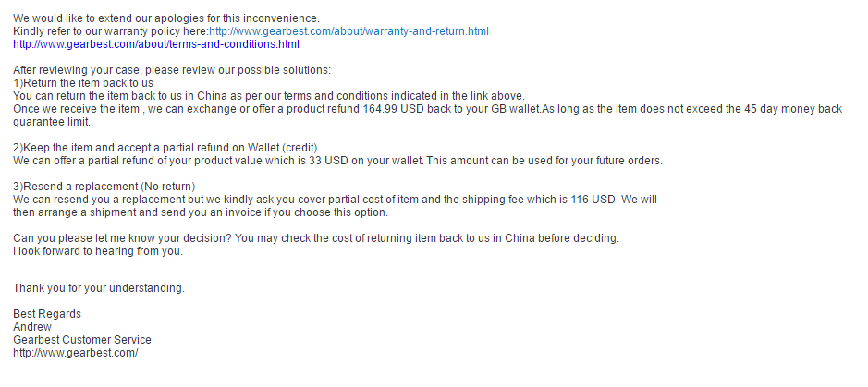
Task: Click the 'then arrange a shipment' line
Action: pyautogui.click(x=201, y=212)
